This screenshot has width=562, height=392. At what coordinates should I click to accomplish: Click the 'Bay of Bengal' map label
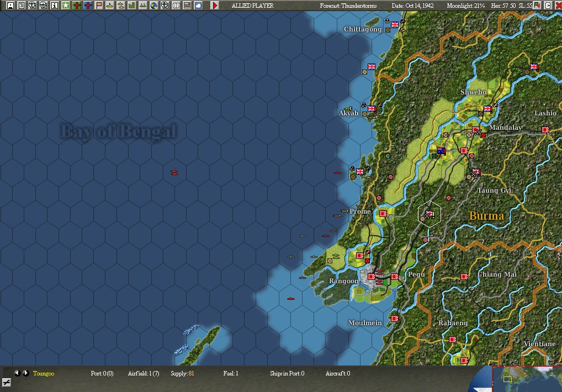coord(118,131)
